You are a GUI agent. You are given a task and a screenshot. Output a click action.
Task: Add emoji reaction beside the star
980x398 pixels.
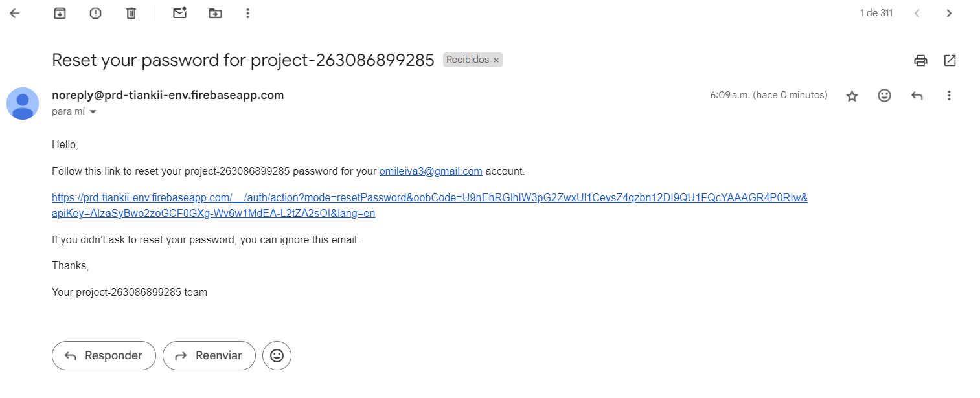tap(884, 95)
